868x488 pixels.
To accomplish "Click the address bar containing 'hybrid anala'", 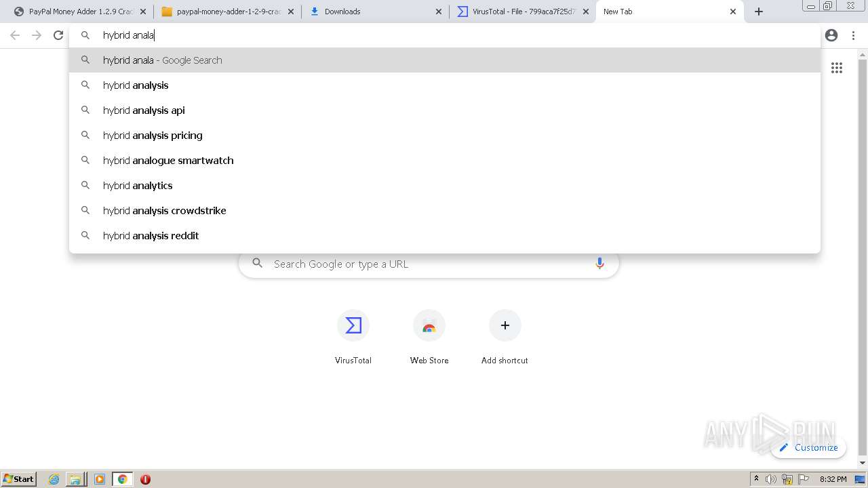I will [445, 35].
